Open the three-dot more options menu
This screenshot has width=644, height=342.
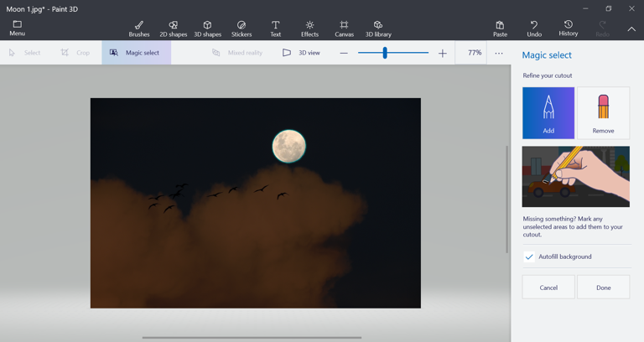499,53
